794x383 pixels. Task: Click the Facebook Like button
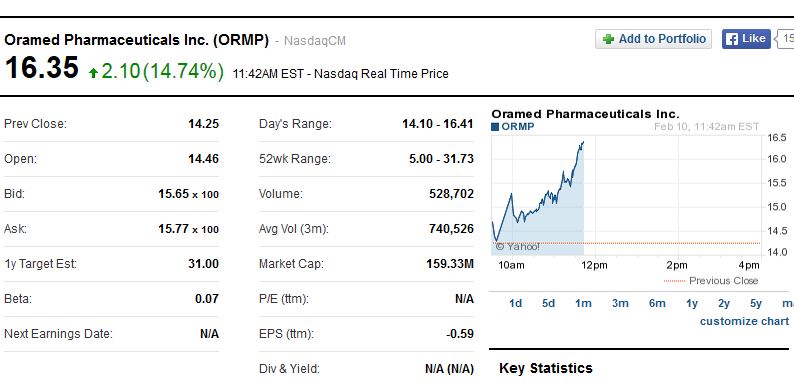point(746,39)
